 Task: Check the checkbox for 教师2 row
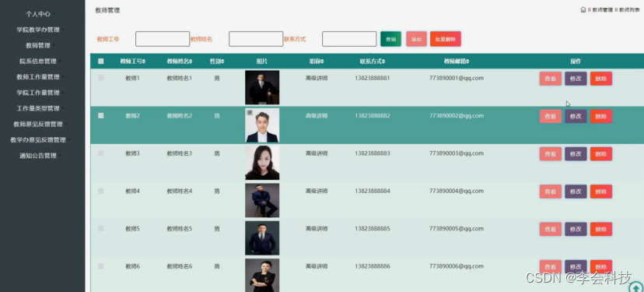(100, 115)
